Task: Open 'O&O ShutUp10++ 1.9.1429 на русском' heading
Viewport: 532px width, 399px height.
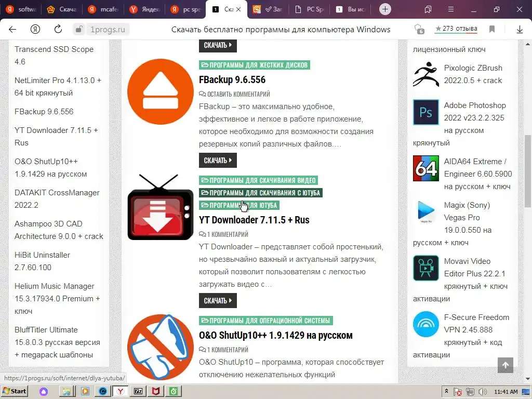Action: coord(275,335)
